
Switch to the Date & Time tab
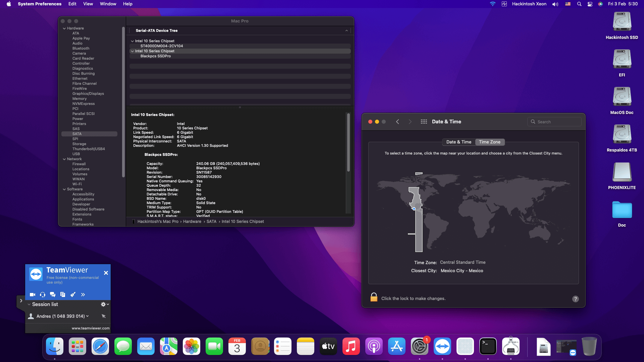tap(459, 142)
